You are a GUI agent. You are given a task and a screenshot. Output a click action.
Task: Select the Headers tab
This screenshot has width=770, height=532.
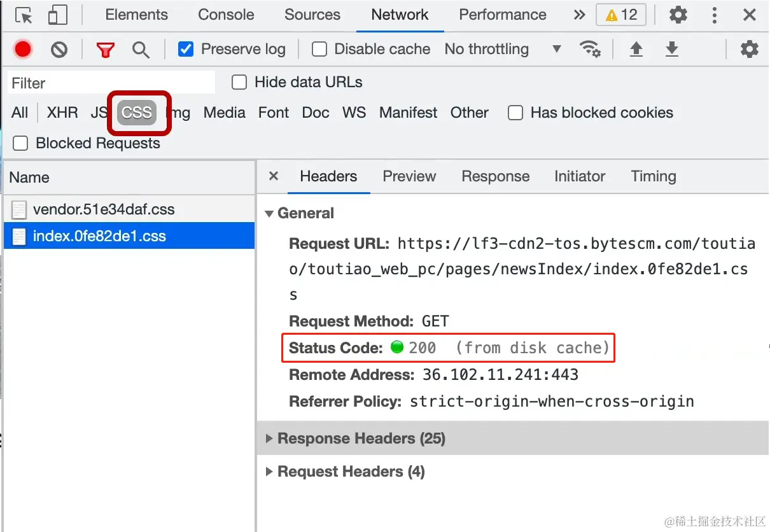click(328, 176)
